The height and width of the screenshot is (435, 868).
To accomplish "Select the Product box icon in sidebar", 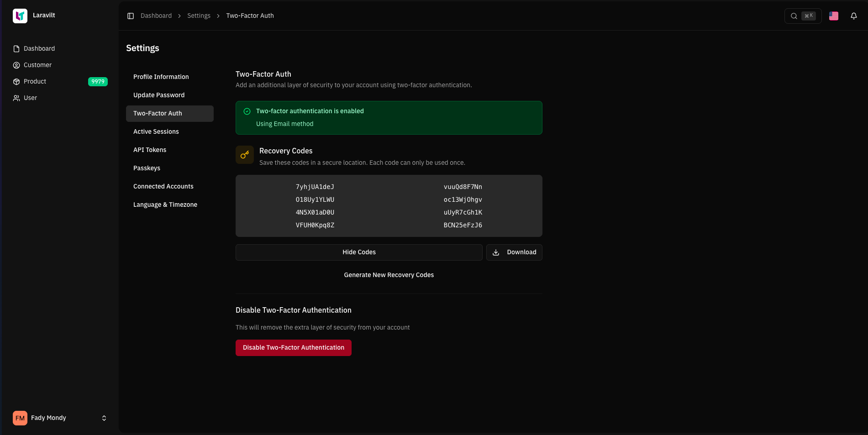I will coord(16,81).
